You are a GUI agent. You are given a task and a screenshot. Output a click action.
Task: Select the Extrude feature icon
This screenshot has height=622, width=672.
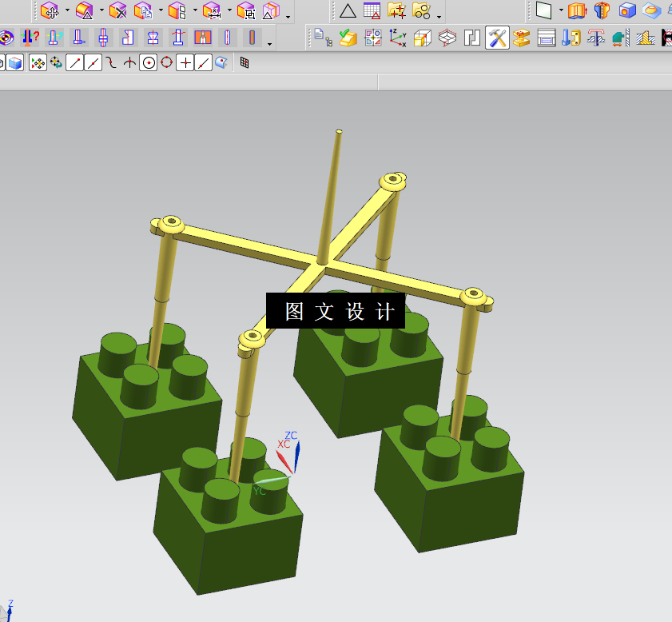tap(577, 10)
